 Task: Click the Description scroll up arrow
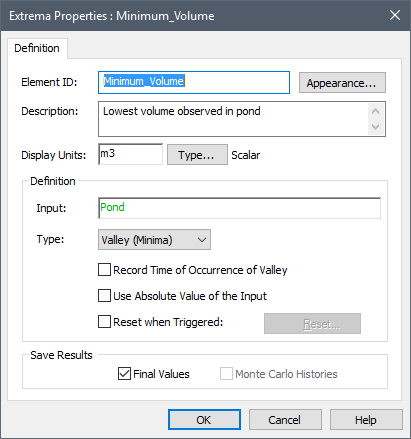tap(376, 111)
